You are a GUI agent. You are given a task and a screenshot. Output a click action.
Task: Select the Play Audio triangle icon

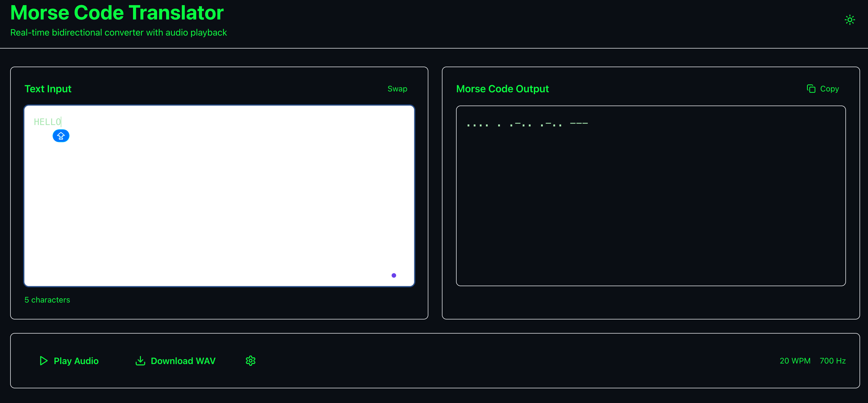pos(43,361)
